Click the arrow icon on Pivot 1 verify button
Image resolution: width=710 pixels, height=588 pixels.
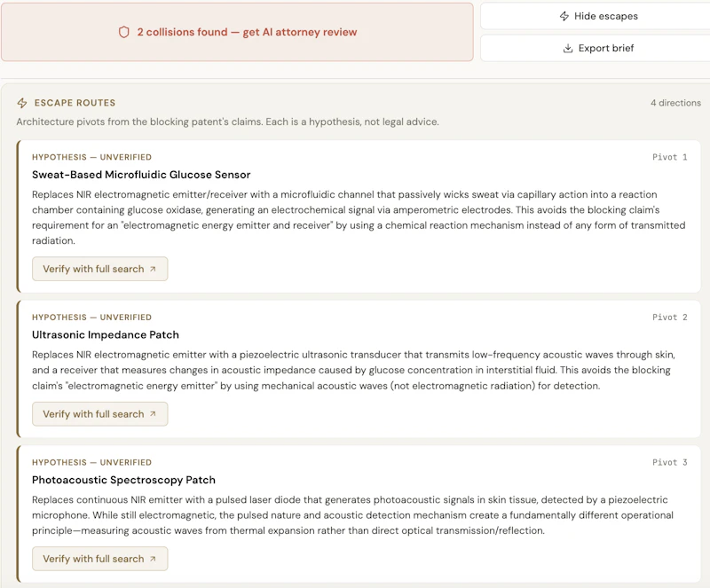pyautogui.click(x=153, y=269)
